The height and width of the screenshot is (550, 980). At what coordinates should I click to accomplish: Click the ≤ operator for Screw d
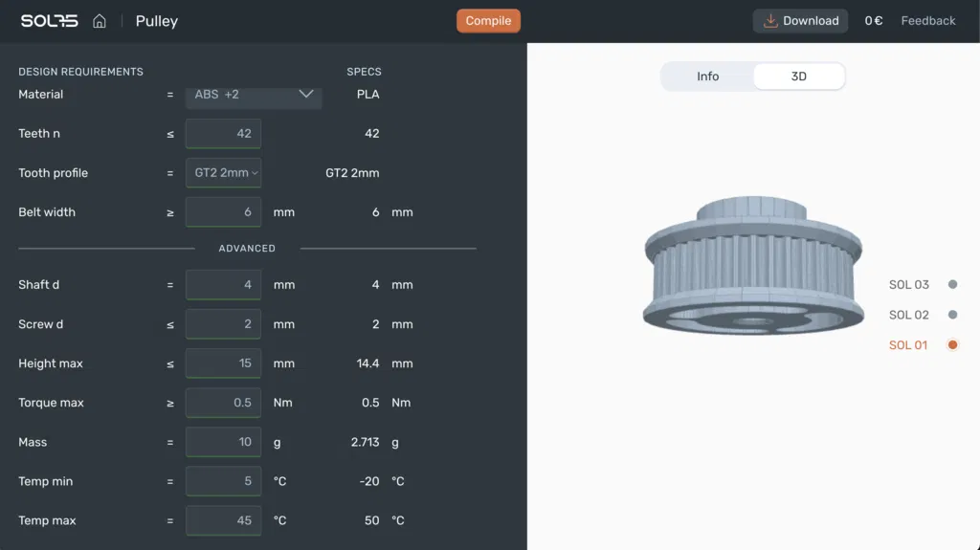tap(170, 324)
